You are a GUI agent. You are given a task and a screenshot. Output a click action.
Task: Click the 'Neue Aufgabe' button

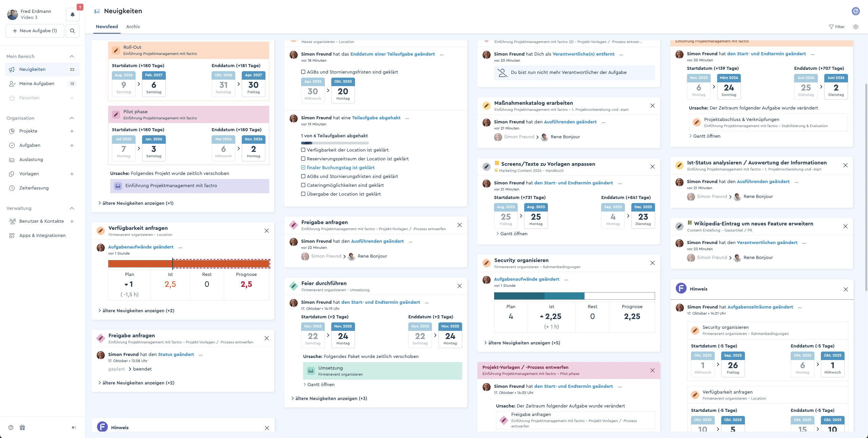tap(35, 31)
